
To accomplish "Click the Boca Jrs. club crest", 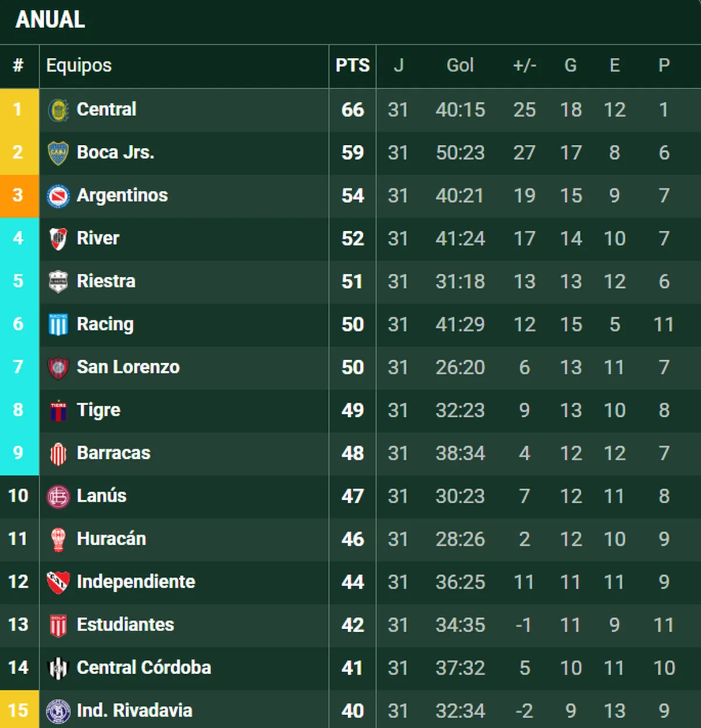I will coord(58,153).
